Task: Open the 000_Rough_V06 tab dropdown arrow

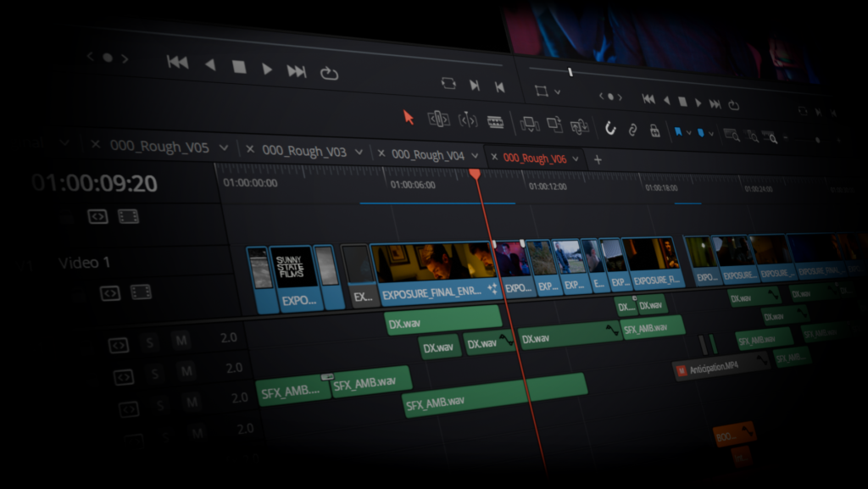Action: pos(576,158)
